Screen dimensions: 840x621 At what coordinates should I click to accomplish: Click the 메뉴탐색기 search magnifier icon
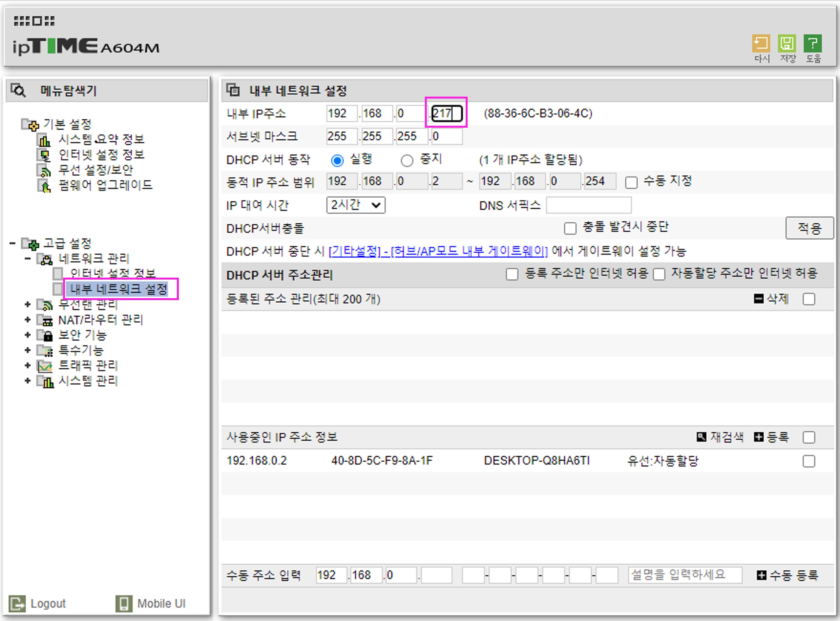point(18,90)
